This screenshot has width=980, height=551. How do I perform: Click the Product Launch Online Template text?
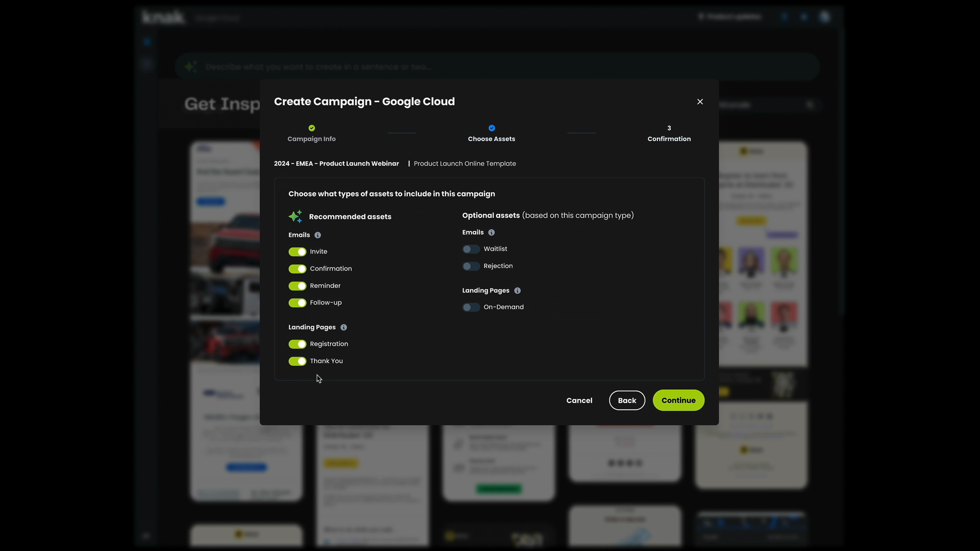(465, 164)
